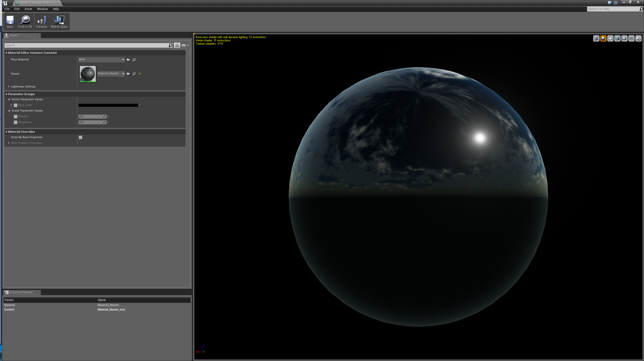Screen dimensions: 644x361
Task: Enable the Override Base Properties checkbox
Action: [x=80, y=137]
